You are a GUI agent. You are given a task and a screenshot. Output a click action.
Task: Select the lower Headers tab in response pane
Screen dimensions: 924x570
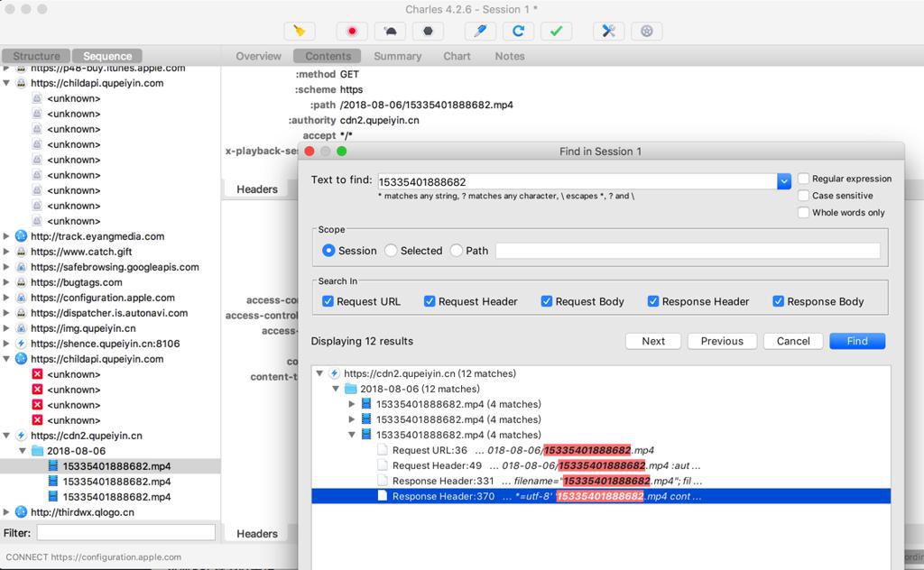pyautogui.click(x=257, y=534)
